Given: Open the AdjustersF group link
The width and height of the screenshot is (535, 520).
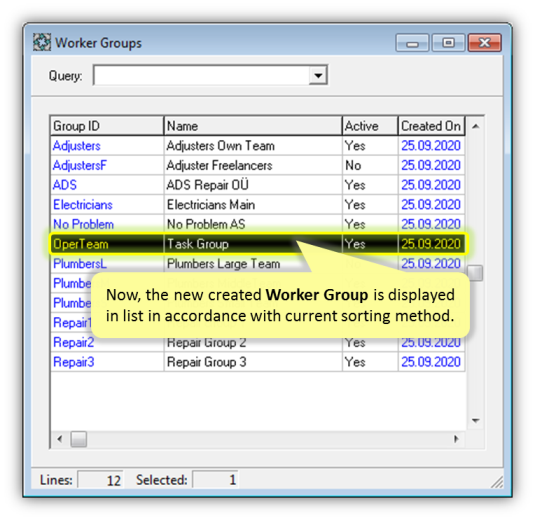Looking at the screenshot, I should (x=80, y=165).
